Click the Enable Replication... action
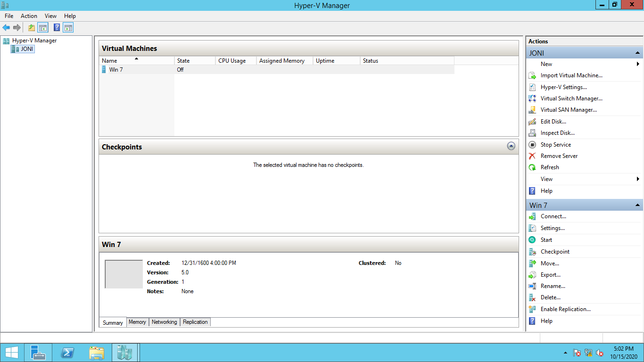 click(x=566, y=309)
